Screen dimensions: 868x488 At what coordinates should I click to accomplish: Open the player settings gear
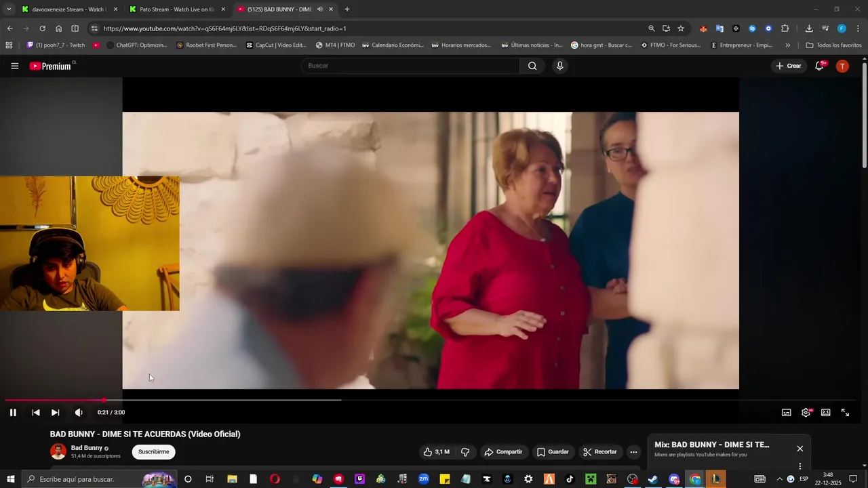tap(806, 412)
